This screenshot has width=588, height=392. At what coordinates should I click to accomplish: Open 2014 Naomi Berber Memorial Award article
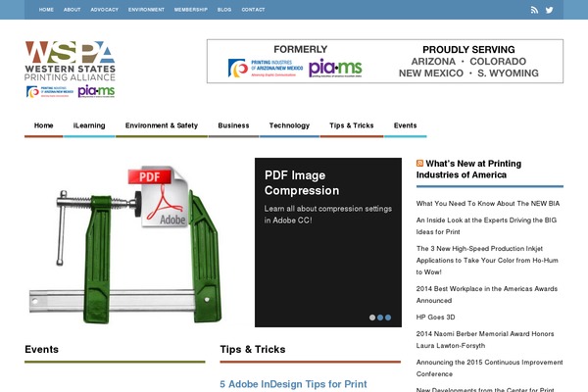click(x=485, y=340)
